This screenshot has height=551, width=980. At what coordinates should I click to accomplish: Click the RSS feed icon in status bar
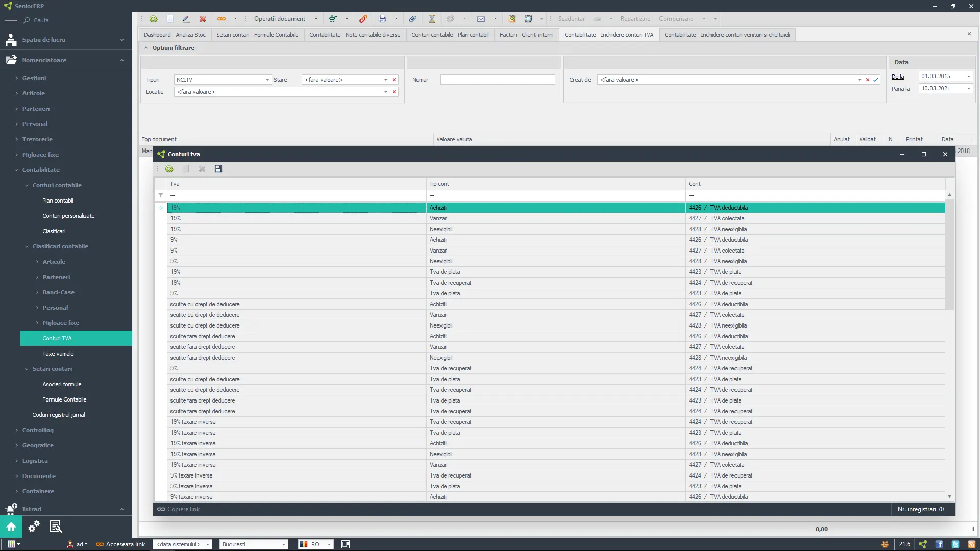tap(972, 544)
